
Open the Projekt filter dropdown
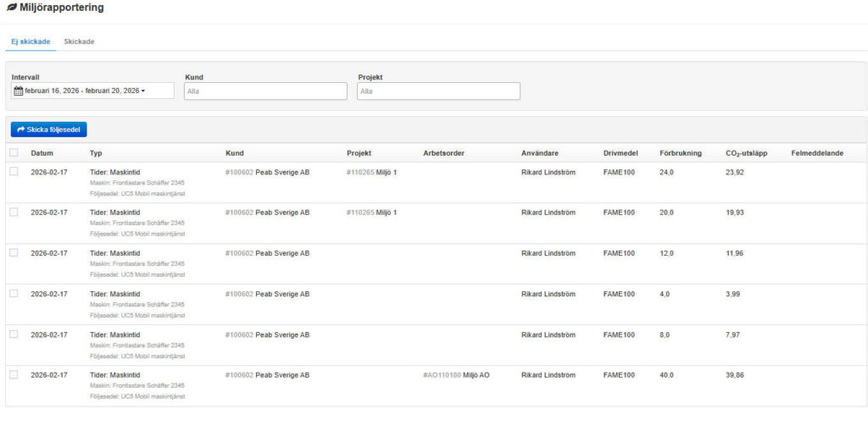point(438,91)
